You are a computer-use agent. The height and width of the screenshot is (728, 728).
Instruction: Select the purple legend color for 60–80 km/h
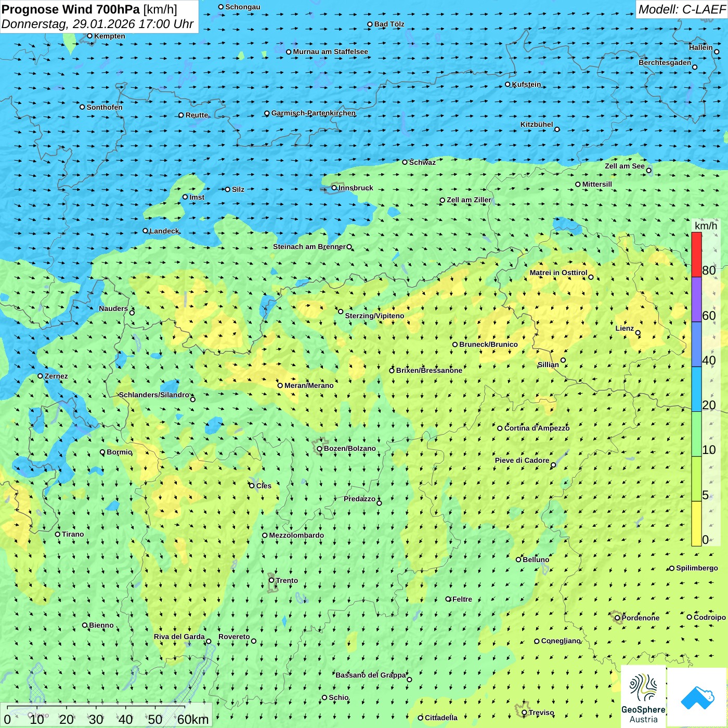coord(696,300)
